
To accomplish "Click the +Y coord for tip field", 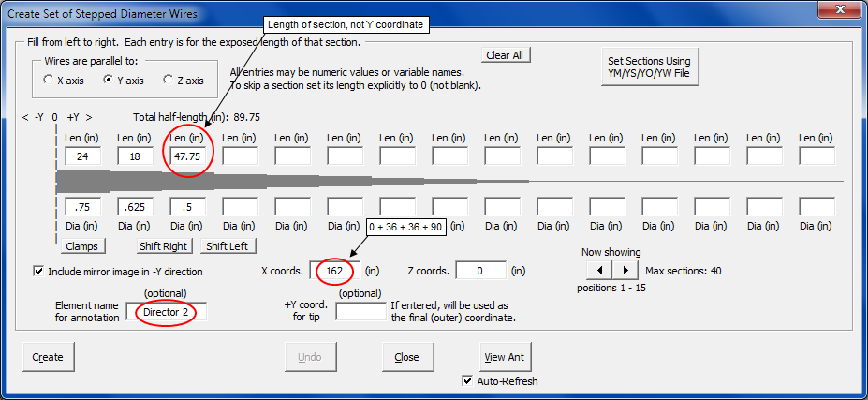I will click(x=360, y=311).
